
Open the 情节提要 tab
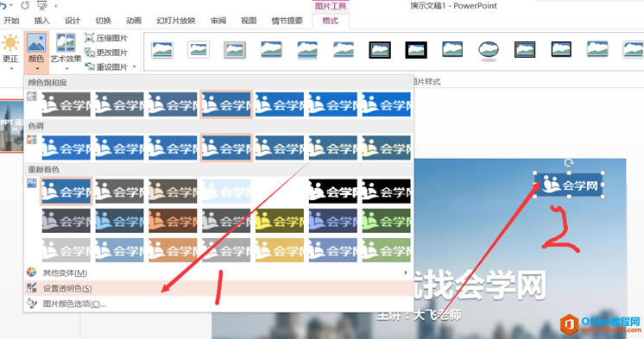(287, 21)
